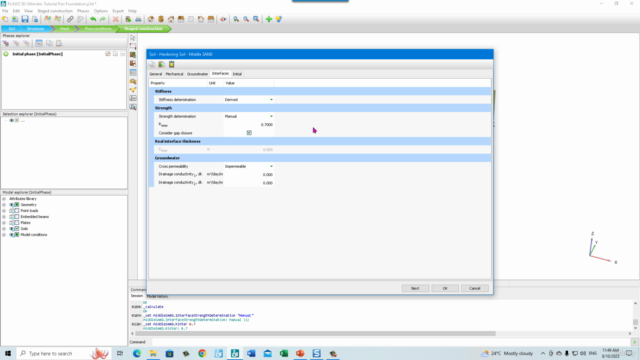Click the Save project icon in toolbar
This screenshot has height=360, width=640.
point(25,19)
